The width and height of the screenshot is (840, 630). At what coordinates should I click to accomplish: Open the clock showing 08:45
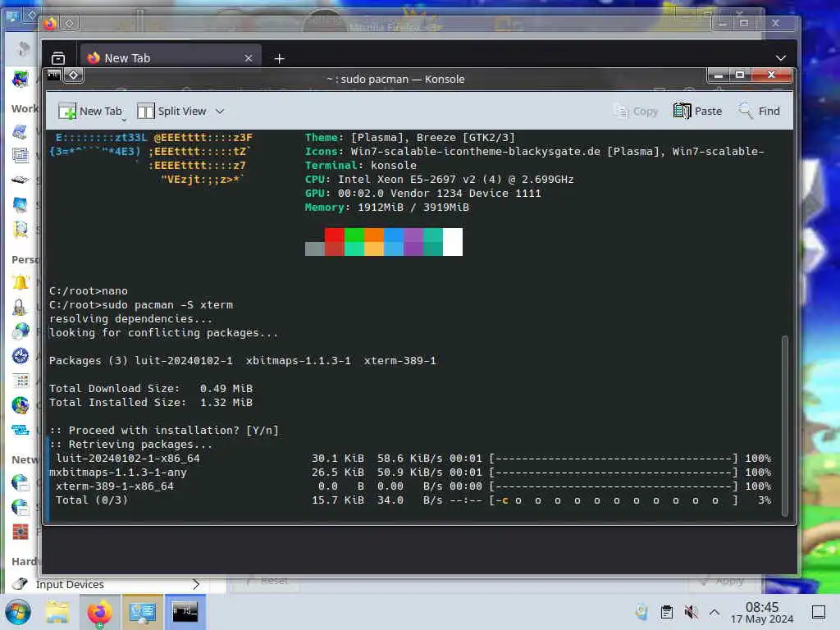click(762, 612)
